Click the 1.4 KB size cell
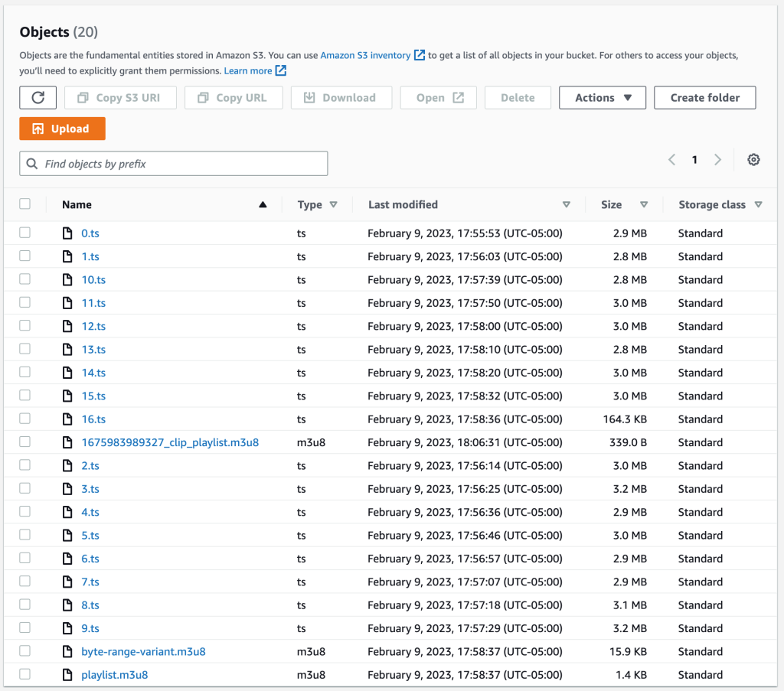The width and height of the screenshot is (784, 691). click(x=631, y=674)
